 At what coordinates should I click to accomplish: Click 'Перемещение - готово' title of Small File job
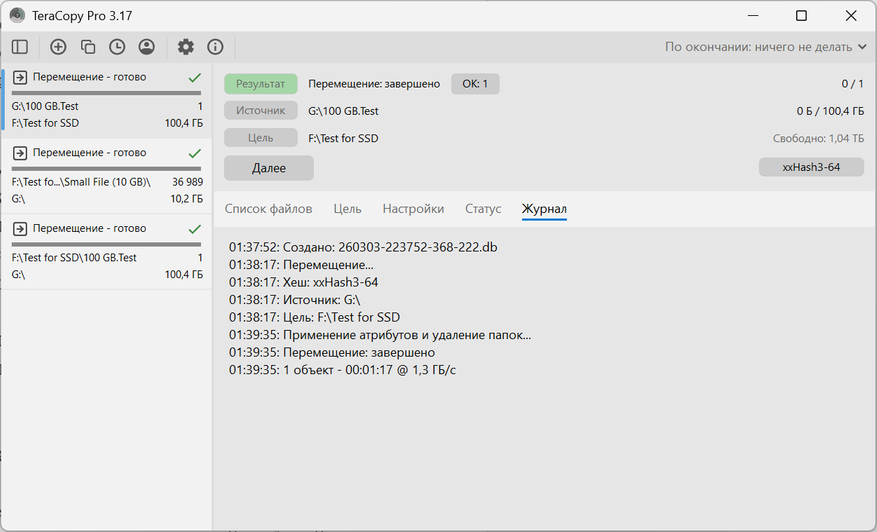[89, 153]
